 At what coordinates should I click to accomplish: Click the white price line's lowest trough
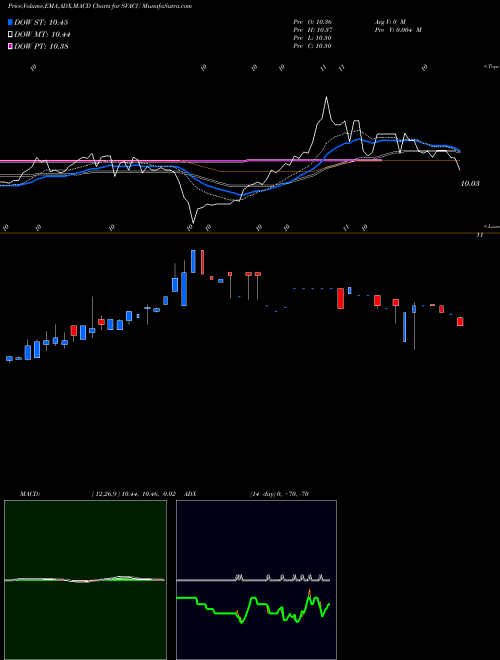(x=193, y=222)
